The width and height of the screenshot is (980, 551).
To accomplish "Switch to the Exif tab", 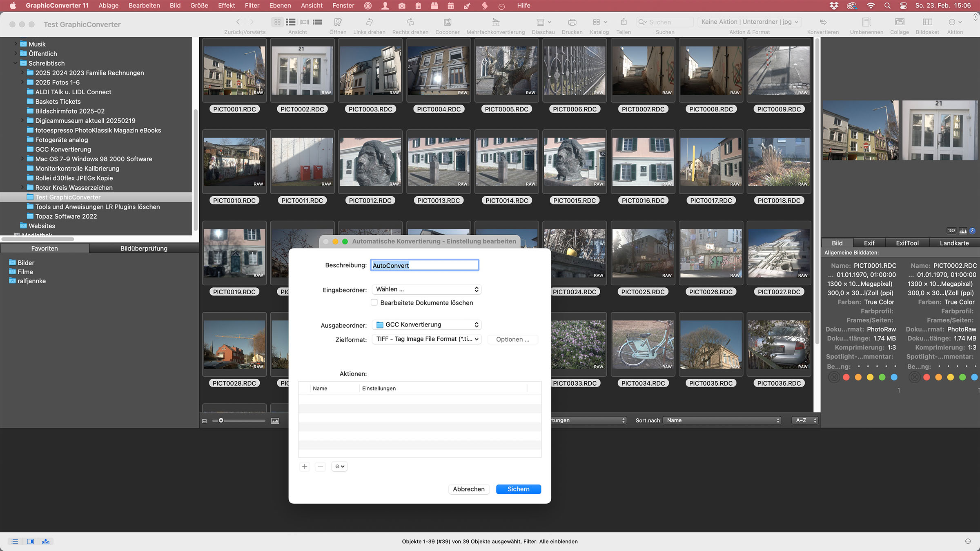I will [x=869, y=243].
